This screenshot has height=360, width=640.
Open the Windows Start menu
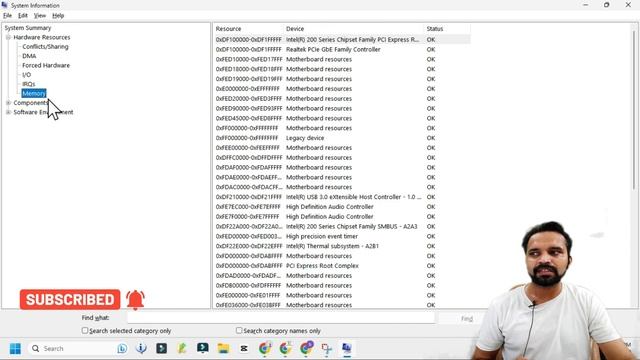(15, 349)
